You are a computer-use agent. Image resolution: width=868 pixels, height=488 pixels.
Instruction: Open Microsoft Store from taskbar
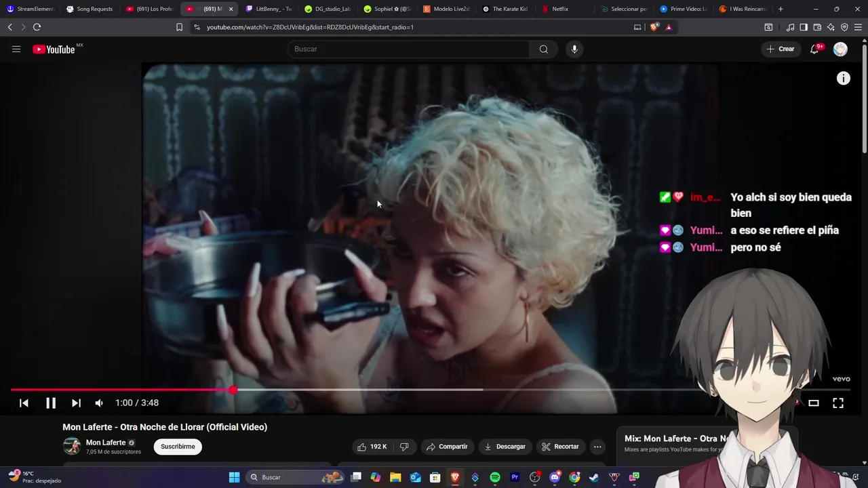(x=435, y=477)
